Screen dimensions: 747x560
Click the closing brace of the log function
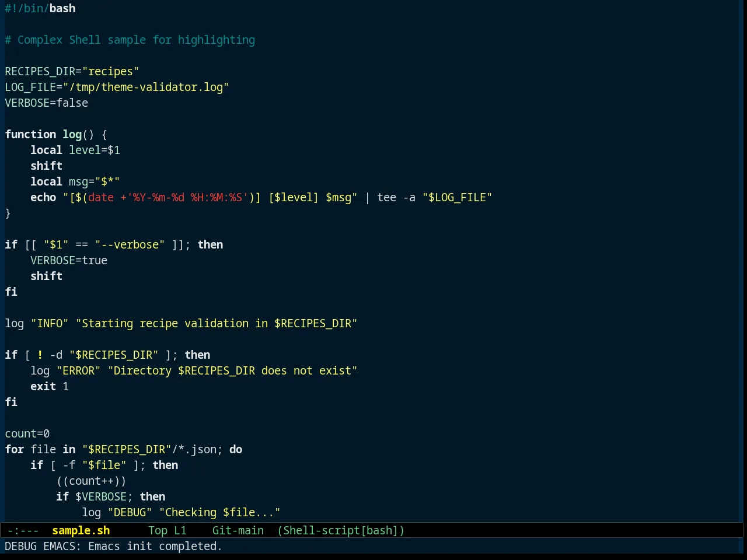(8, 213)
